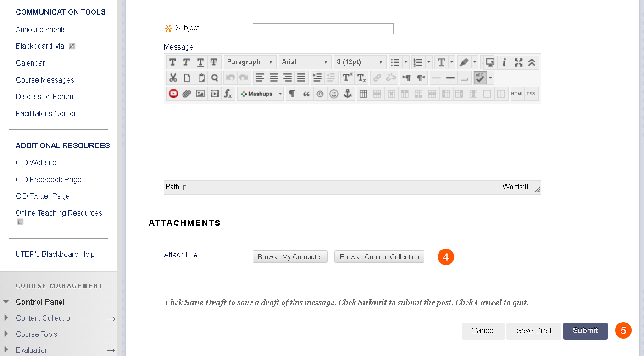Click the anchor icon in toolbar
This screenshot has height=356, width=644.
pos(347,94)
